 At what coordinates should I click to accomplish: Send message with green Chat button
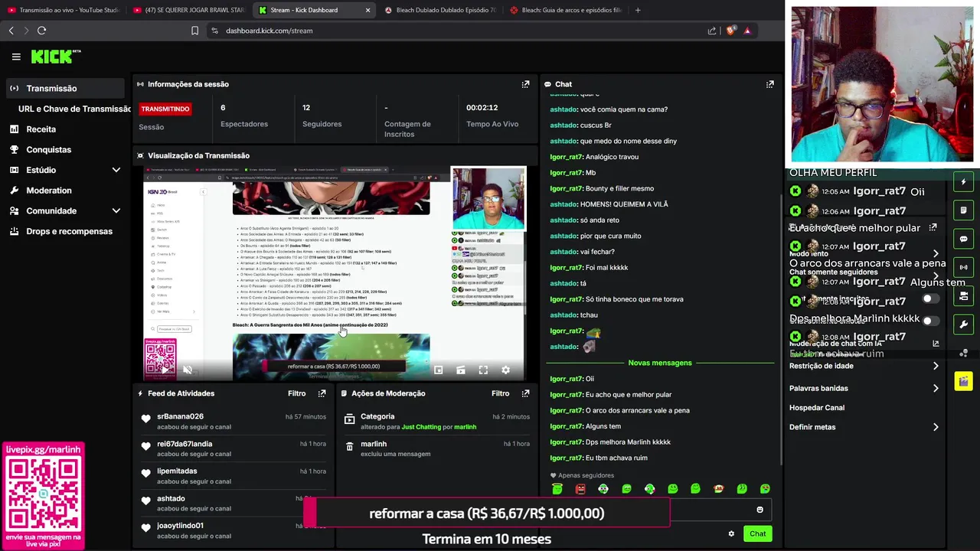(x=757, y=533)
